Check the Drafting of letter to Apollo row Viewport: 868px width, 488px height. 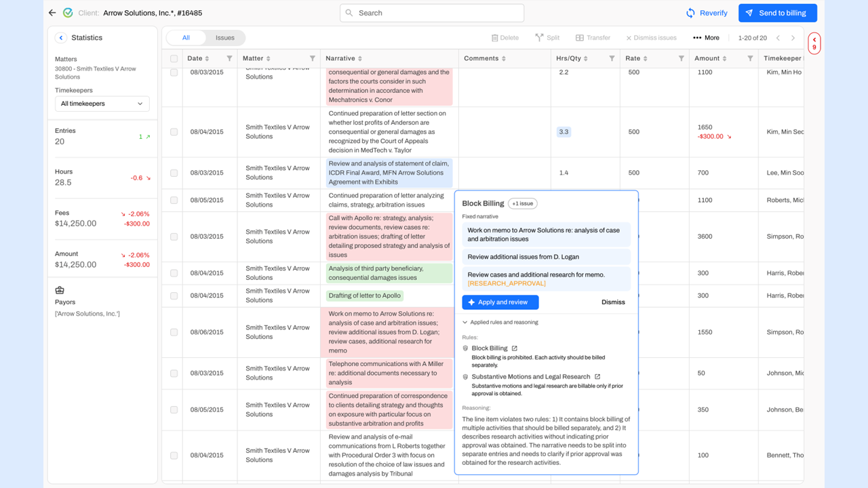pyautogui.click(x=174, y=296)
